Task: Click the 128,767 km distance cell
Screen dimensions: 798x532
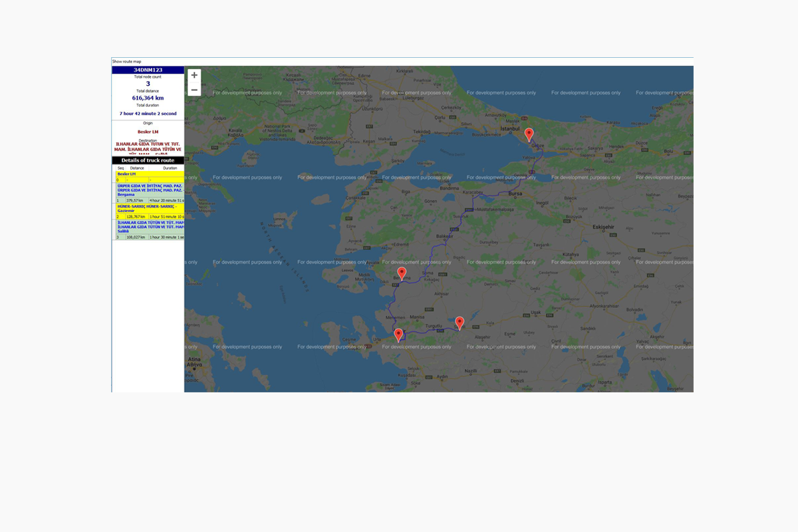Action: (136, 217)
